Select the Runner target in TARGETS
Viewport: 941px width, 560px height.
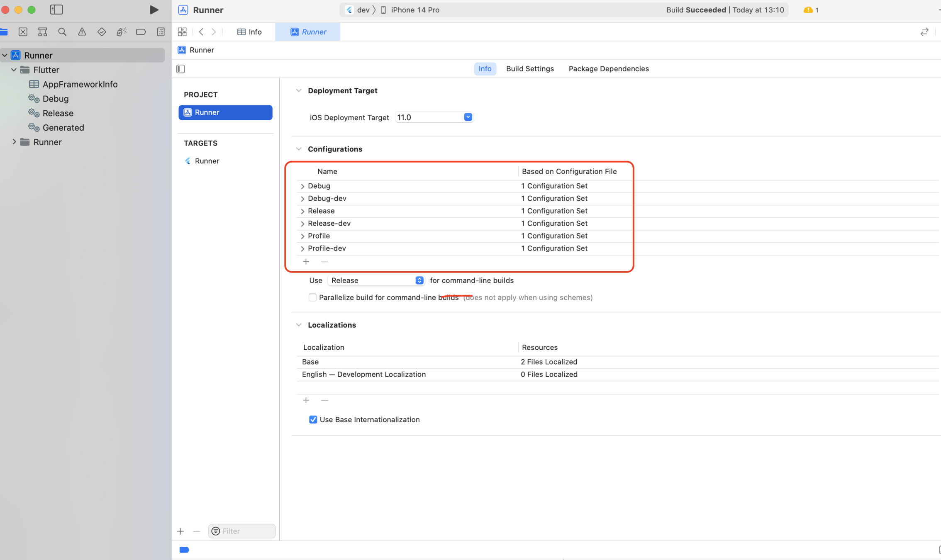pyautogui.click(x=207, y=161)
